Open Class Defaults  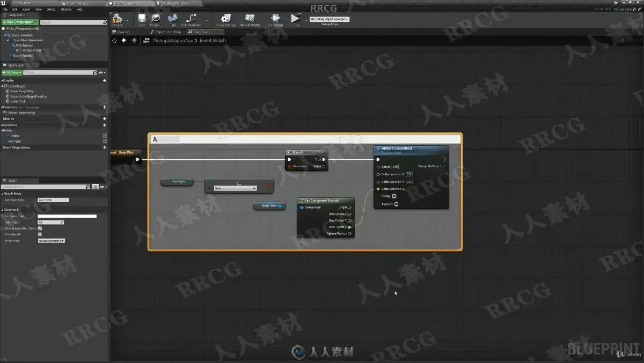pyautogui.click(x=250, y=20)
